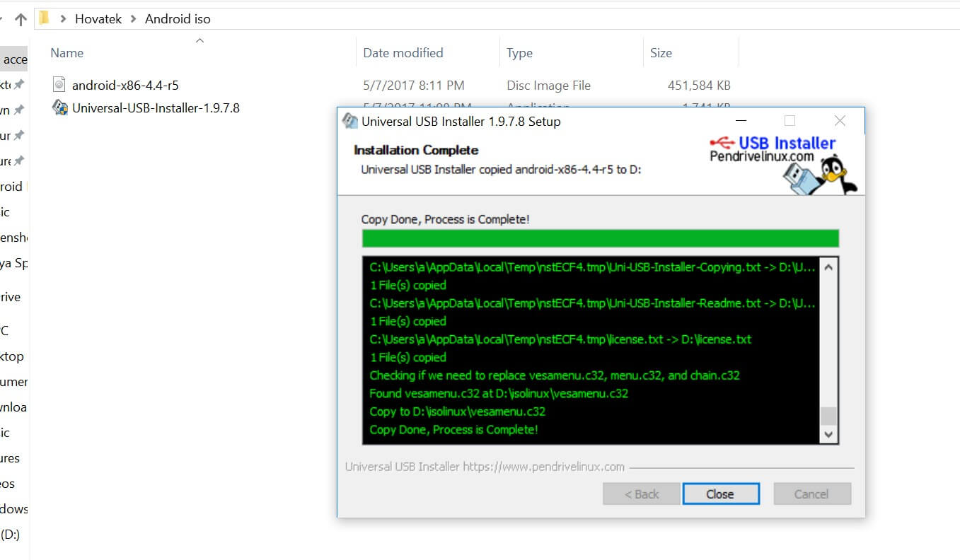Launch the Universal-USB-Installer-1.9.7.8 application icon
The image size is (960, 560).
click(x=60, y=107)
